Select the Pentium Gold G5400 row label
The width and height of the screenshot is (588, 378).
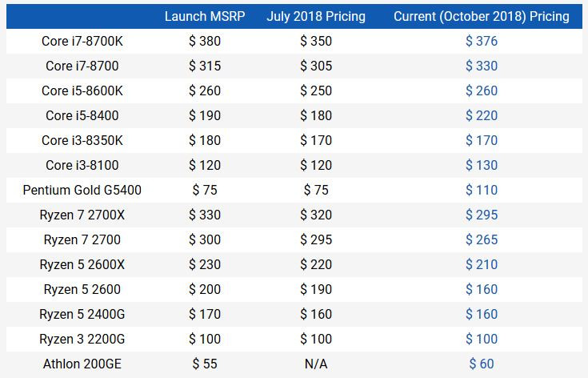tap(82, 190)
